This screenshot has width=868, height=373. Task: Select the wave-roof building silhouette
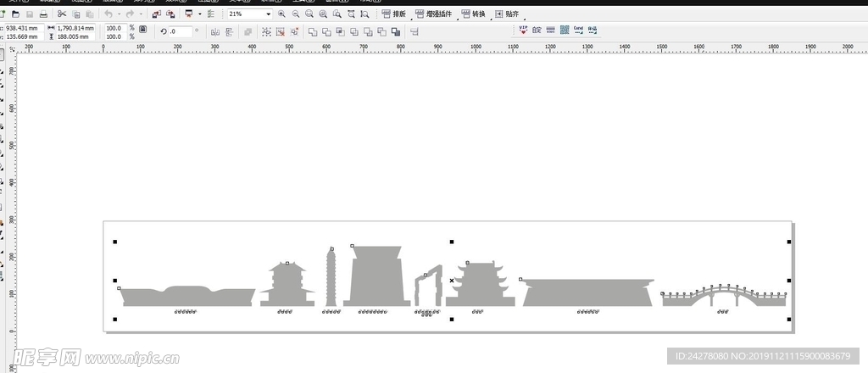click(187, 298)
